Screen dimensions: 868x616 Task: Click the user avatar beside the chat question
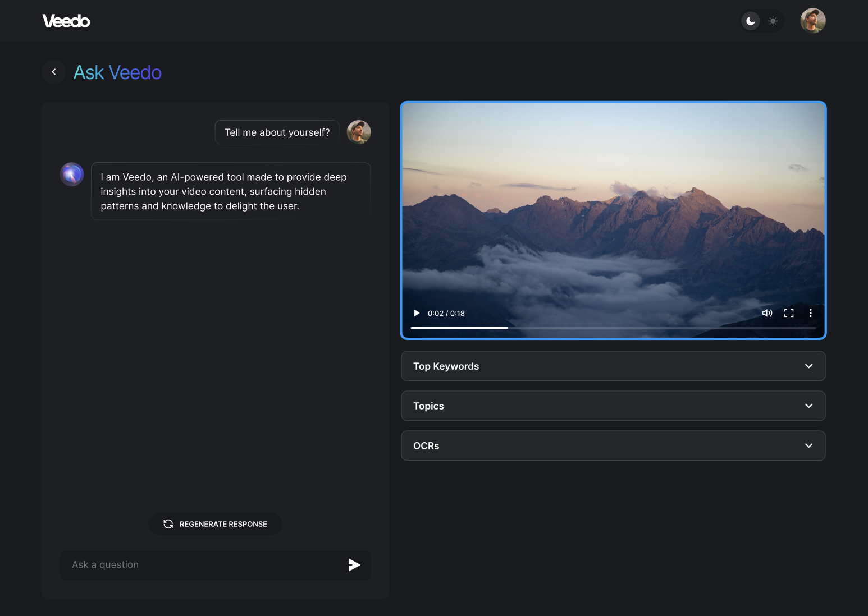359,132
